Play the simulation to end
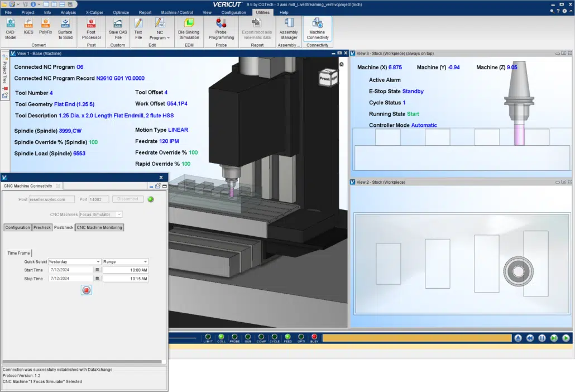The width and height of the screenshot is (575, 392). click(566, 338)
